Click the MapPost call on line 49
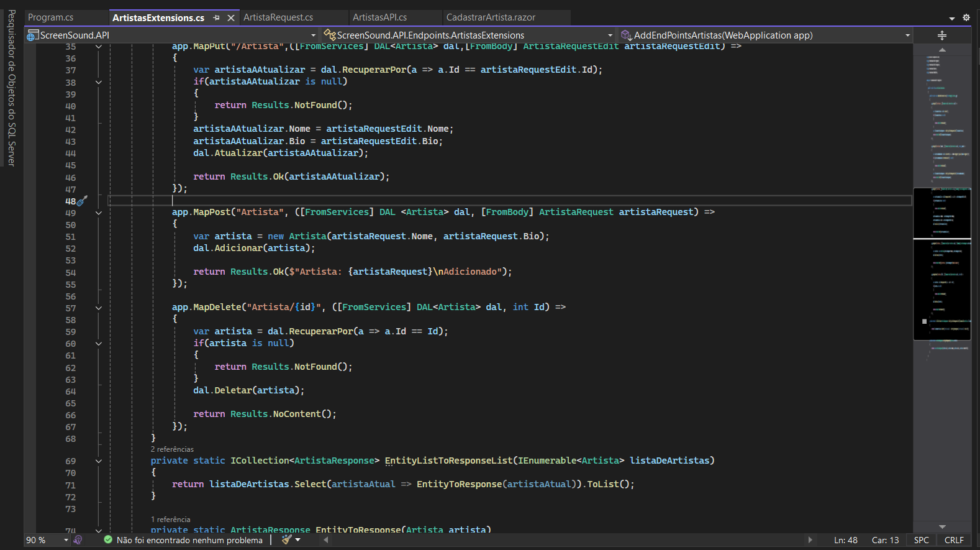Image resolution: width=980 pixels, height=550 pixels. (x=212, y=212)
